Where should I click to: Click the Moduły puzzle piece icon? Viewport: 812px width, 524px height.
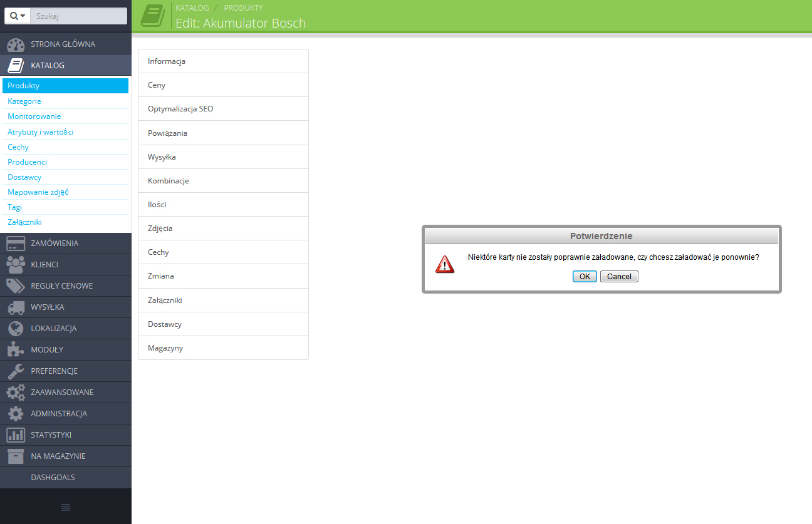16,350
